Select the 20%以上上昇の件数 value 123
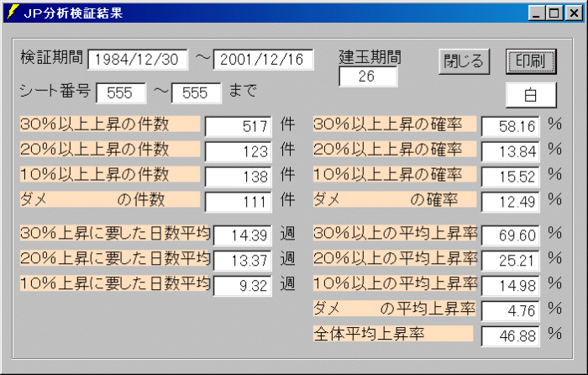This screenshot has height=375, width=588. click(238, 151)
